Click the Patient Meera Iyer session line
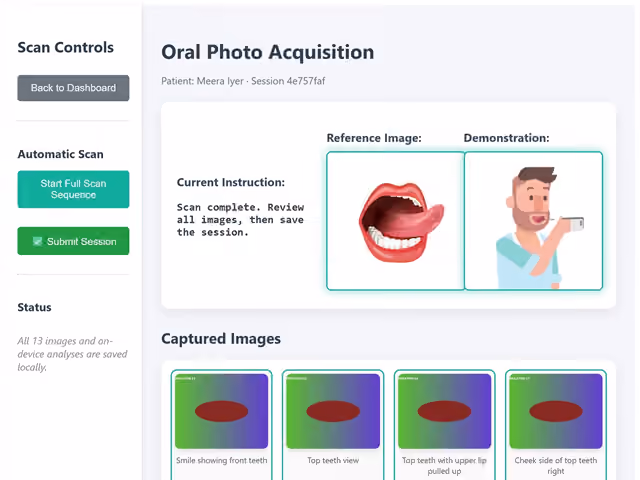640x480 pixels. (243, 81)
